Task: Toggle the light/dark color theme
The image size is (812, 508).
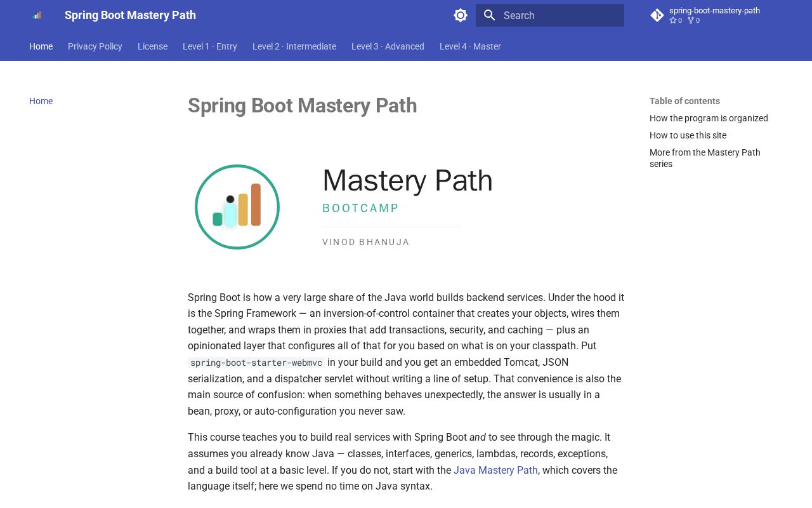Action: point(461,15)
